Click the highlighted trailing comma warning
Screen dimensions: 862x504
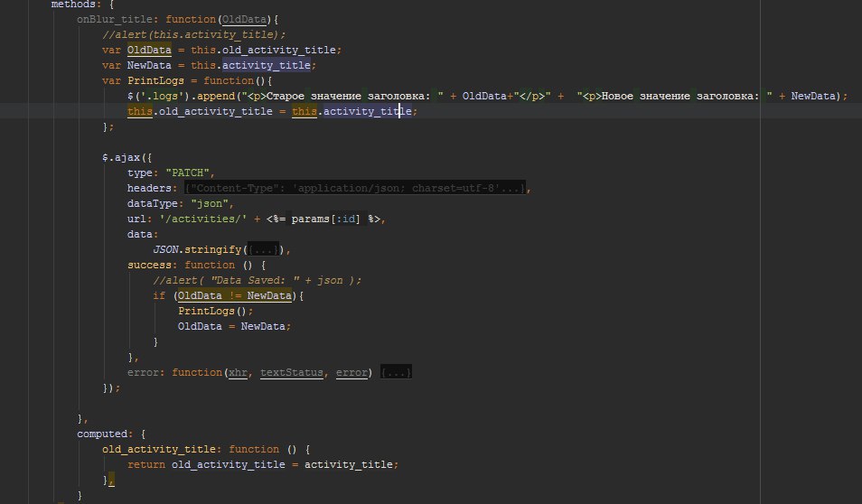pos(111,481)
